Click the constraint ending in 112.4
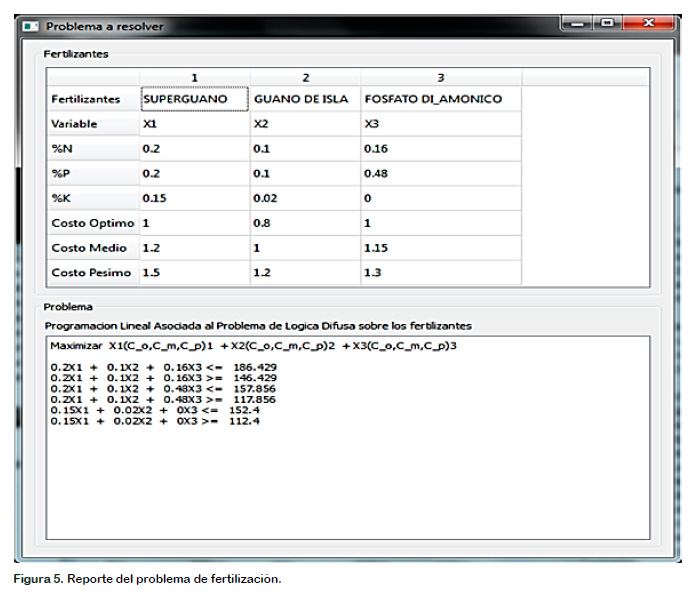This screenshot has width=700, height=591. point(155,421)
